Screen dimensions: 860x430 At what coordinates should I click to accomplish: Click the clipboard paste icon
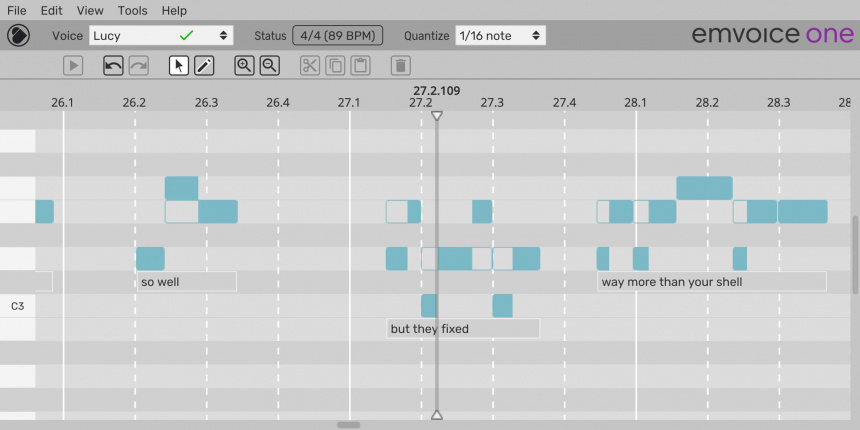coord(360,66)
